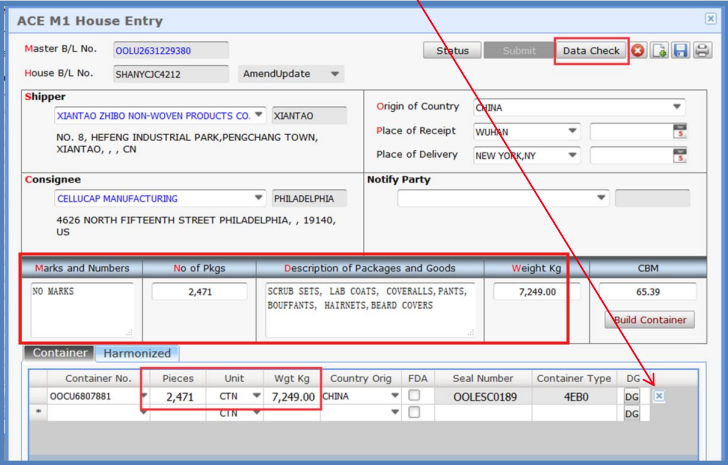Expand the Consignee name dropdown
Screen dimensions: 728x465
[259, 198]
